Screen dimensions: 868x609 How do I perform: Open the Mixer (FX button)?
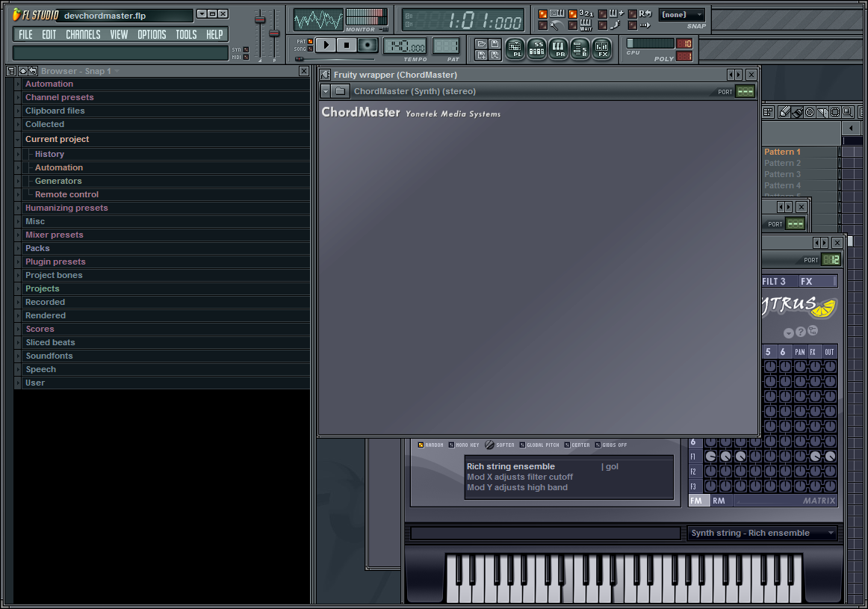[602, 49]
